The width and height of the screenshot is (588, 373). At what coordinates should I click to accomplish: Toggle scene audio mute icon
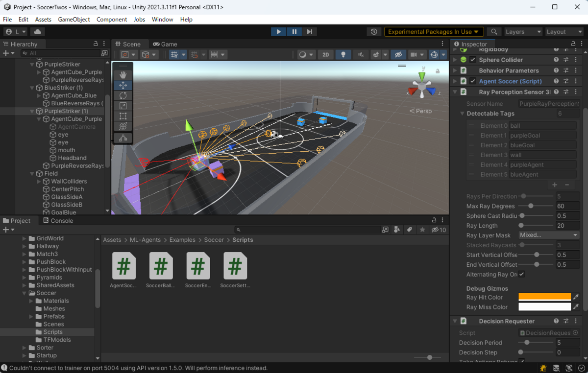click(x=361, y=55)
